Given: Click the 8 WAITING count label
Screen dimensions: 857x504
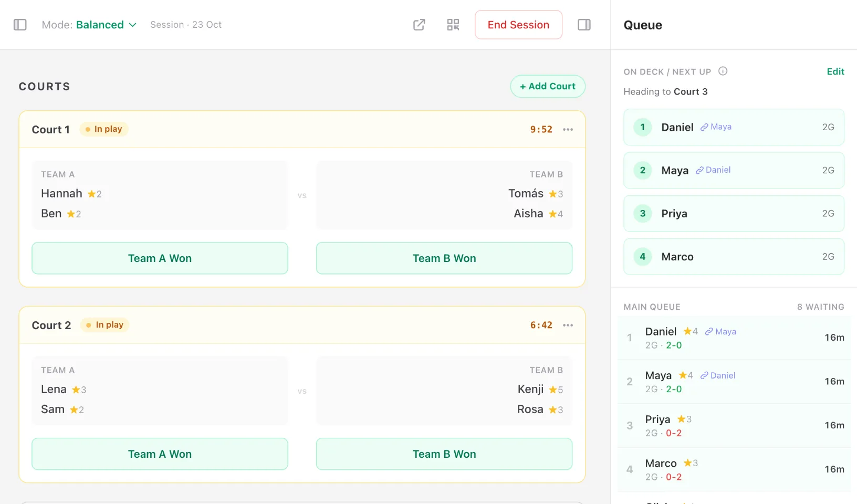Looking at the screenshot, I should tap(820, 307).
